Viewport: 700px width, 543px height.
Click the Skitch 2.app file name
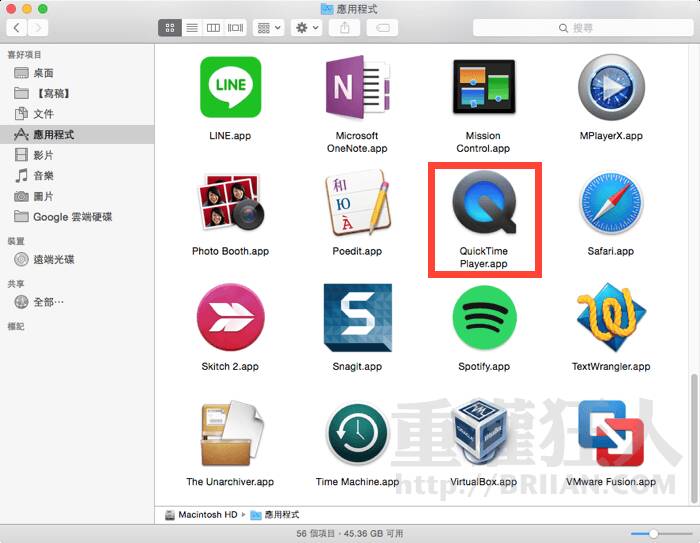[230, 367]
